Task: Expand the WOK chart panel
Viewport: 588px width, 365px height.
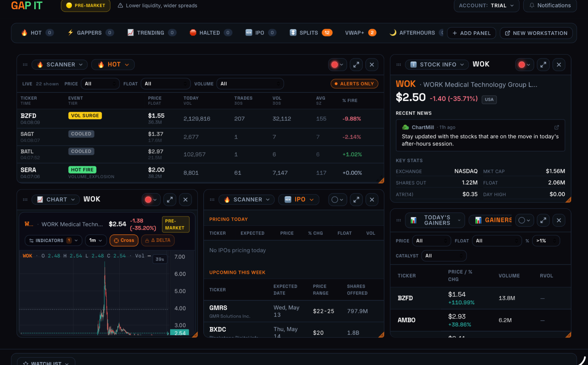Action: tap(170, 200)
